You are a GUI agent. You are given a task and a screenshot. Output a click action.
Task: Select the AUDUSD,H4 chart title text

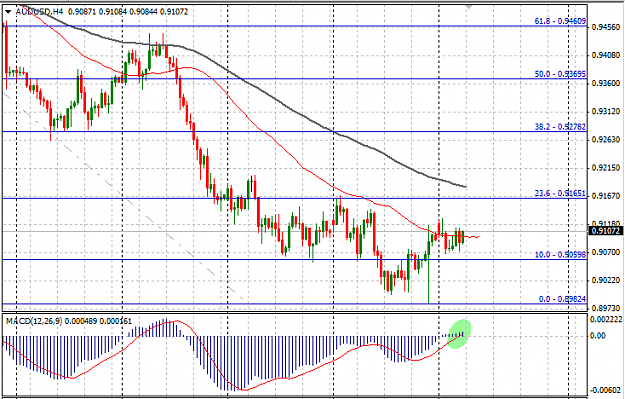click(40, 12)
